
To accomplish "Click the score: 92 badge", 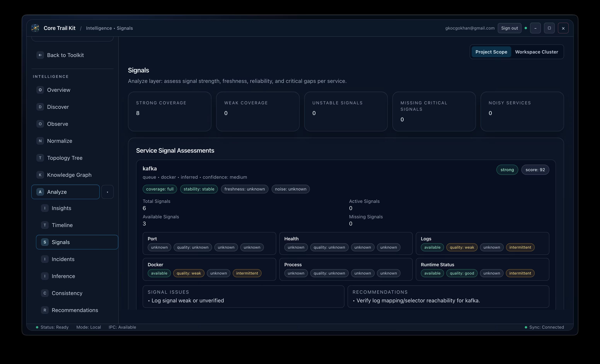I will tap(535, 170).
